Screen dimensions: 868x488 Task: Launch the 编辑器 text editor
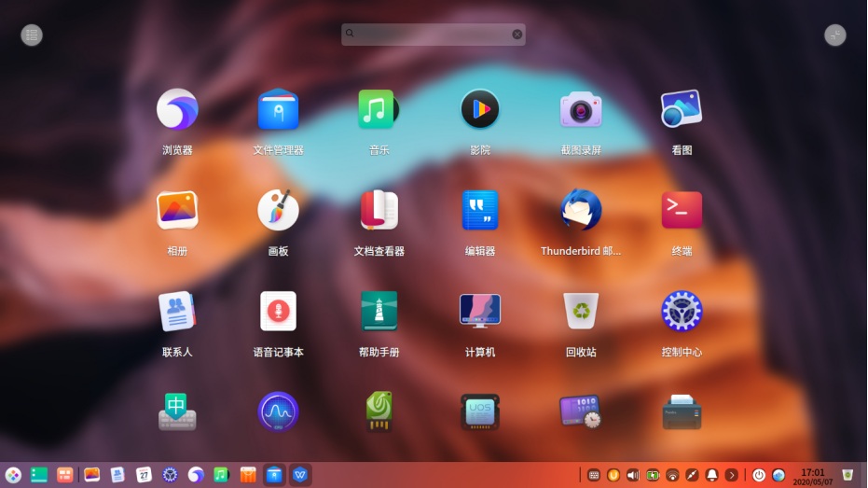pos(480,210)
